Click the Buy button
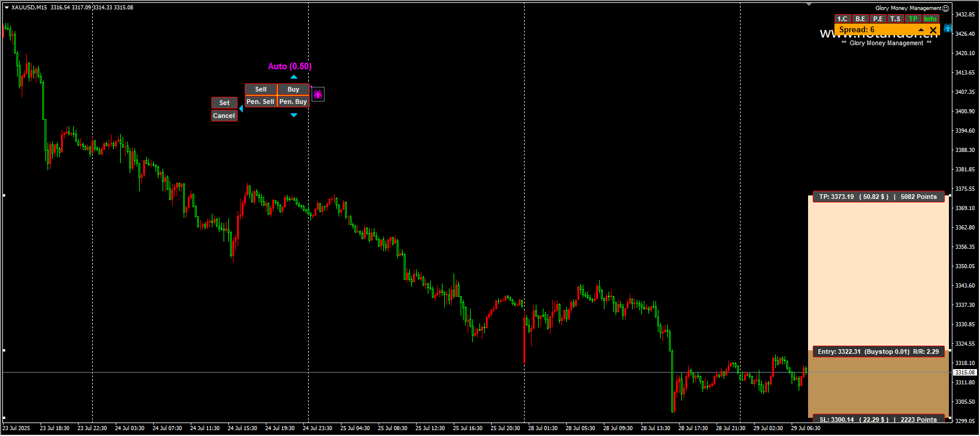This screenshot has height=436, width=980. (293, 89)
